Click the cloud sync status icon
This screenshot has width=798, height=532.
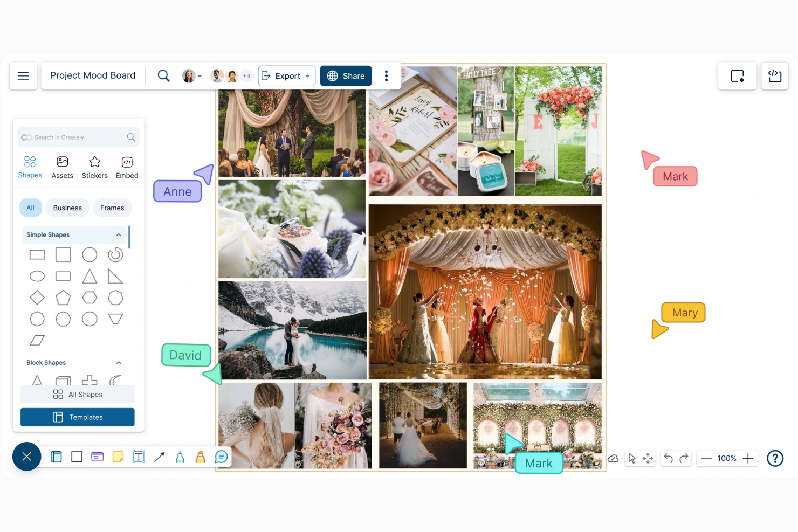(x=613, y=459)
